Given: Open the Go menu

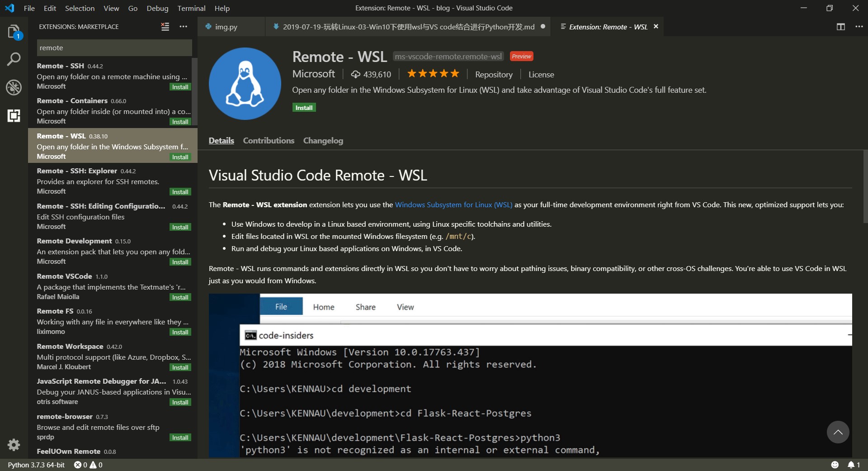Looking at the screenshot, I should [x=132, y=8].
